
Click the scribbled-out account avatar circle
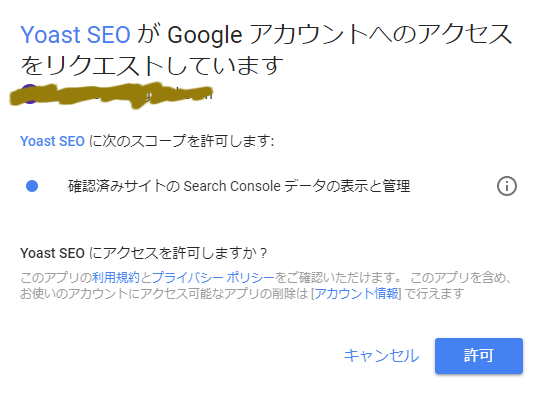click(x=30, y=94)
